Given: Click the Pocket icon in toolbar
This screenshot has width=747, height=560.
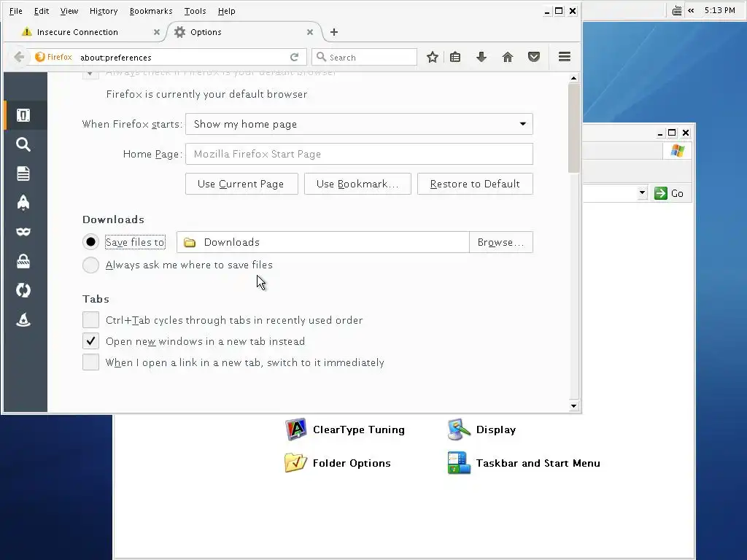Looking at the screenshot, I should (534, 57).
